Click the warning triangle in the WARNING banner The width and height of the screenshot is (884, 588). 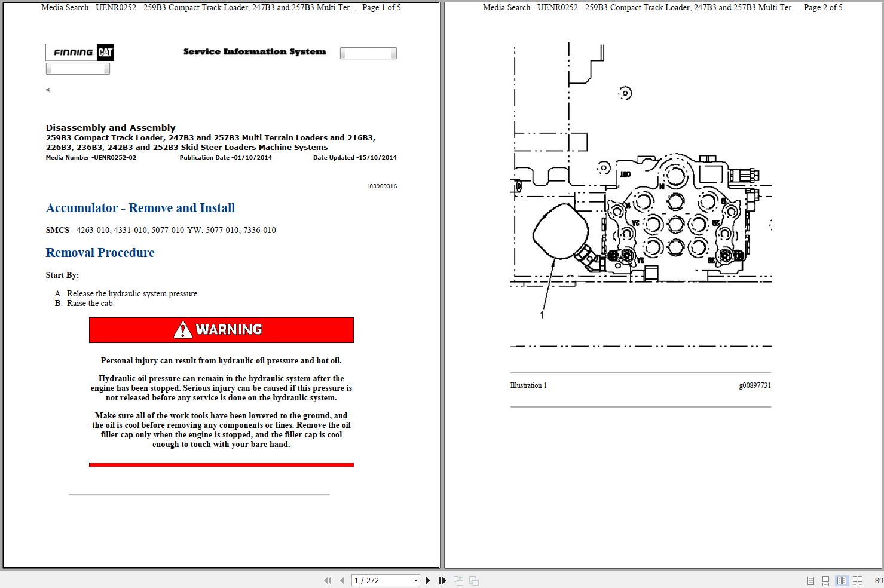click(x=181, y=329)
